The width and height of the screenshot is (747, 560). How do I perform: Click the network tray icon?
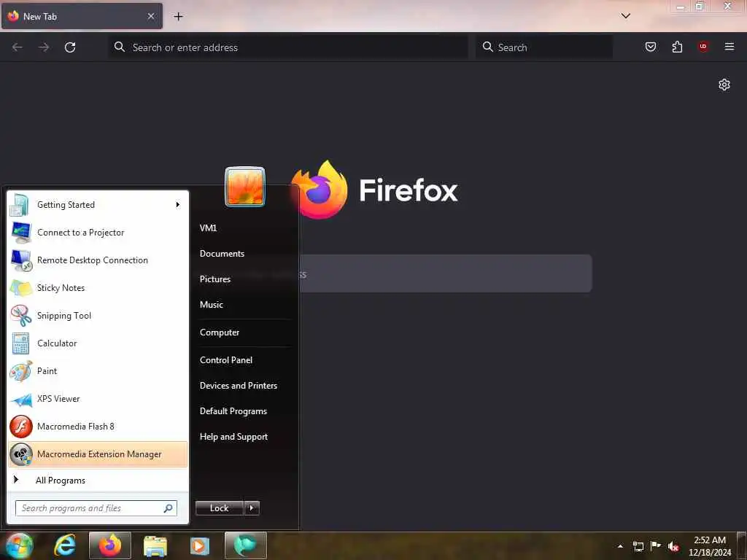[638, 546]
